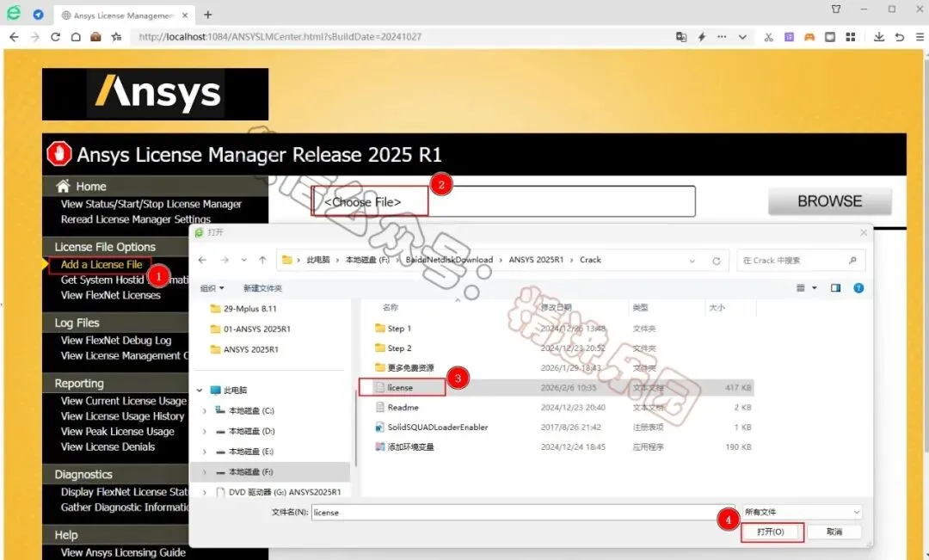This screenshot has width=929, height=560.
Task: Refresh the Crack folder listing
Action: click(717, 261)
